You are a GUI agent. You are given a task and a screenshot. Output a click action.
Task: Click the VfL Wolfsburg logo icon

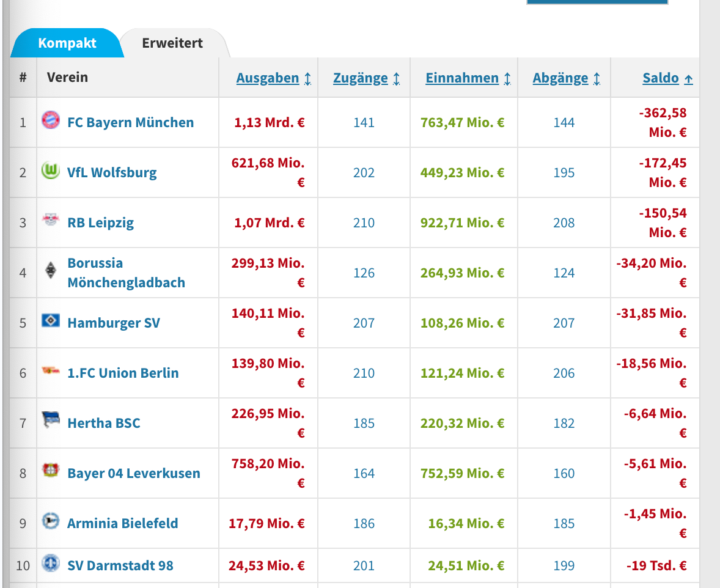[50, 171]
